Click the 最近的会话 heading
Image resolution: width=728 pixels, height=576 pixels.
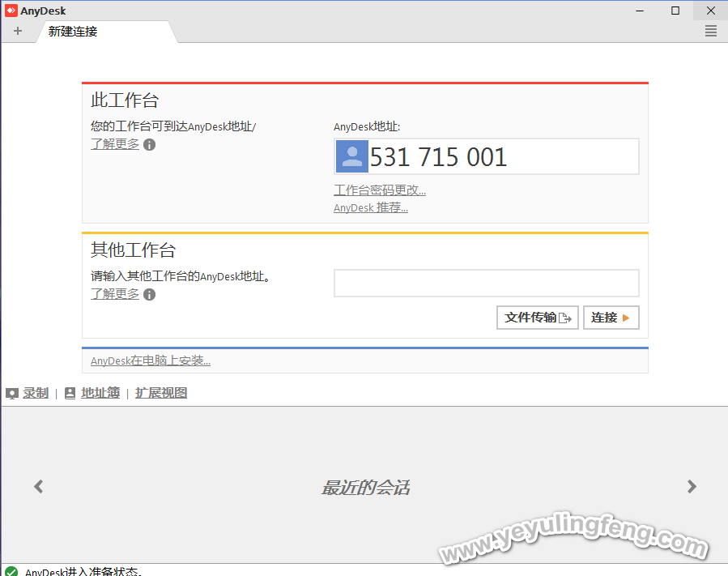tap(365, 487)
